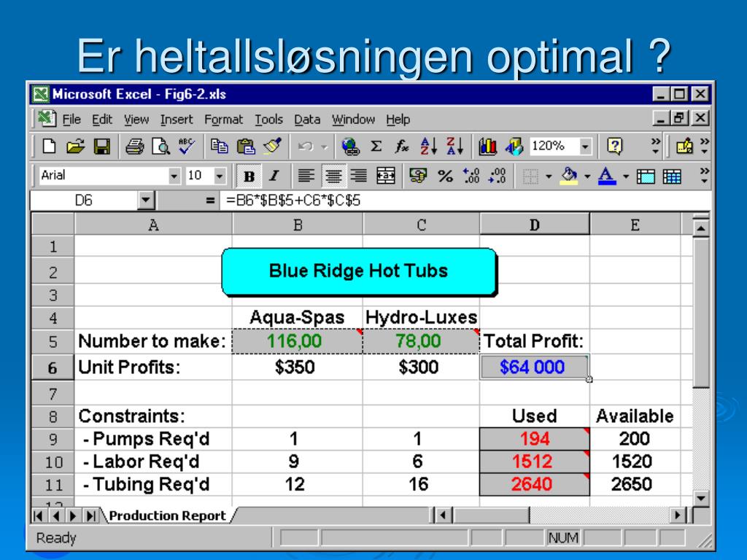
Task: Apply blue Font Color letter A
Action: [607, 176]
